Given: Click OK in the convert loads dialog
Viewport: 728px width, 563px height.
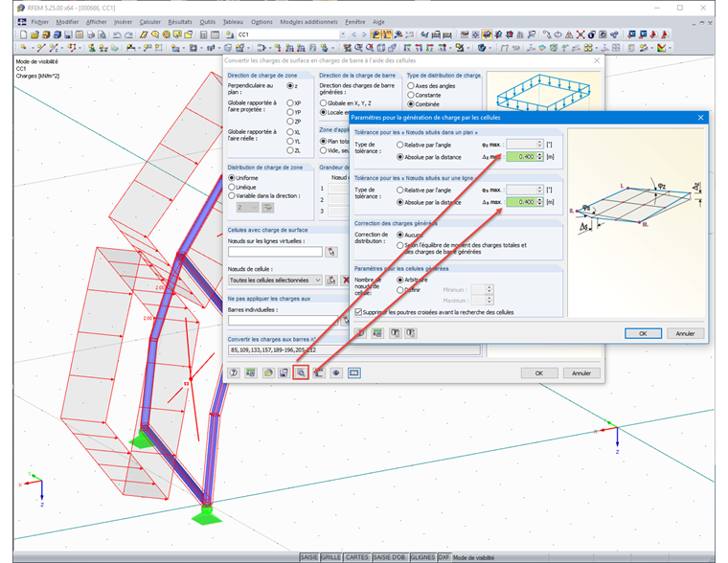Looking at the screenshot, I should click(x=539, y=372).
